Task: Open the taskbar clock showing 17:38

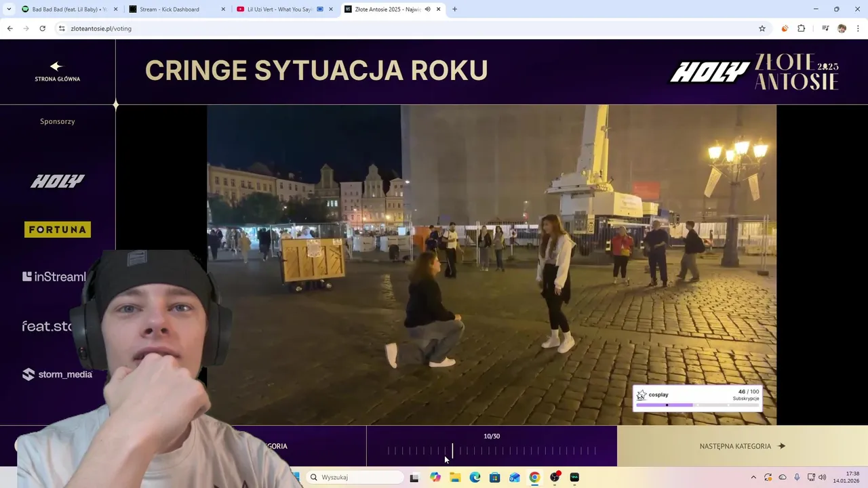Action: click(846, 477)
